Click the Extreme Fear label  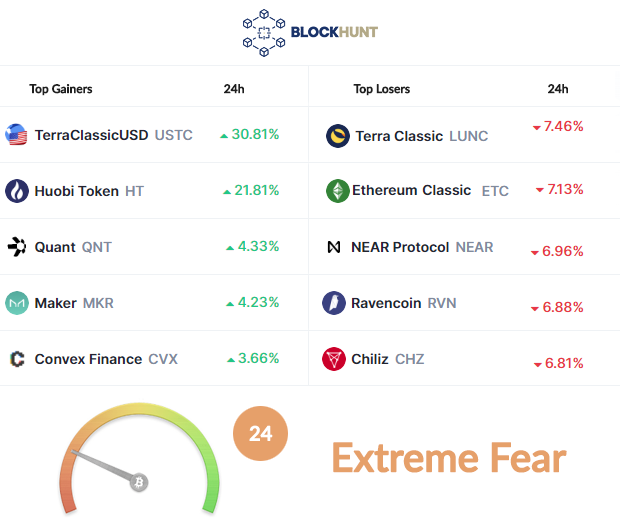point(449,458)
